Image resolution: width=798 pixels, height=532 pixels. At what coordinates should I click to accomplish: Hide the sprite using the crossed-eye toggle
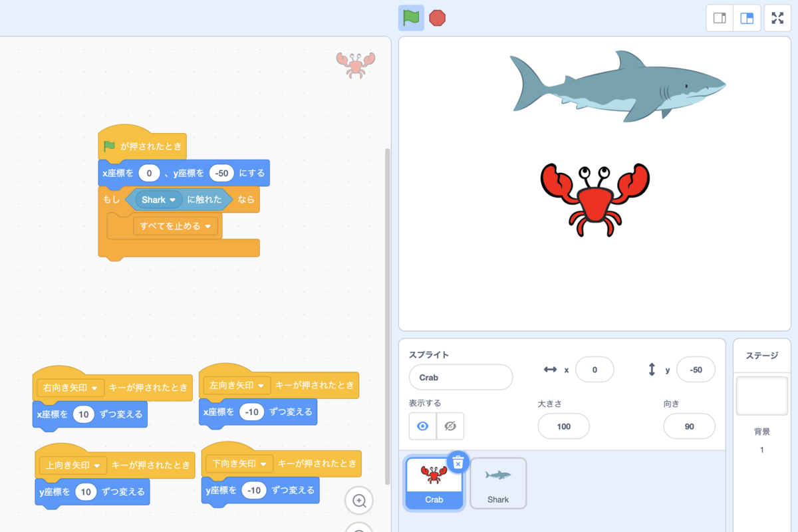tap(450, 426)
